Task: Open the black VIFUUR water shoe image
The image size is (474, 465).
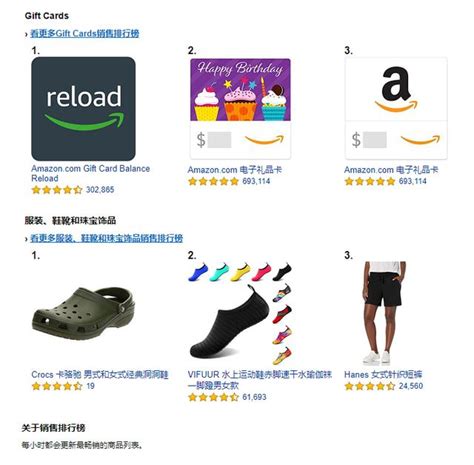Action: pyautogui.click(x=240, y=313)
